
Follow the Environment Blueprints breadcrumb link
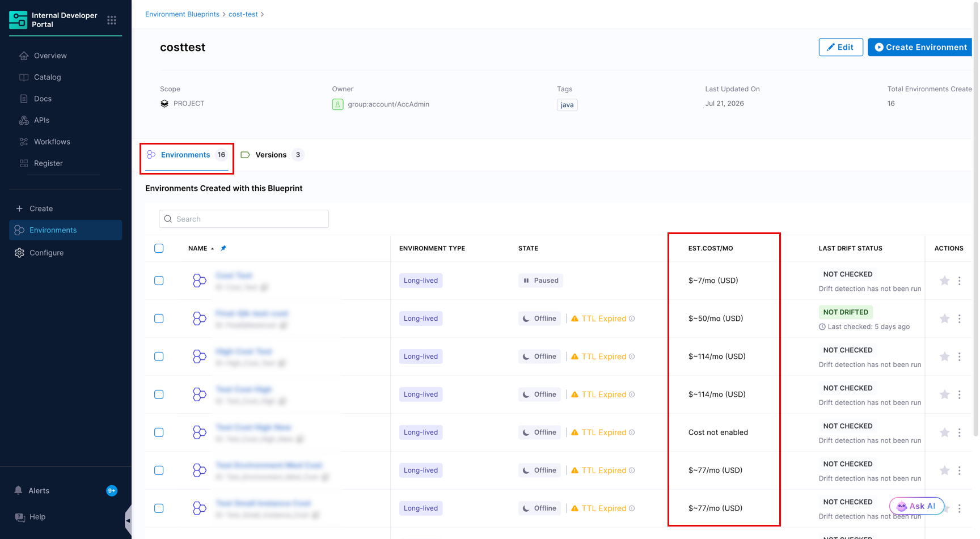(182, 14)
